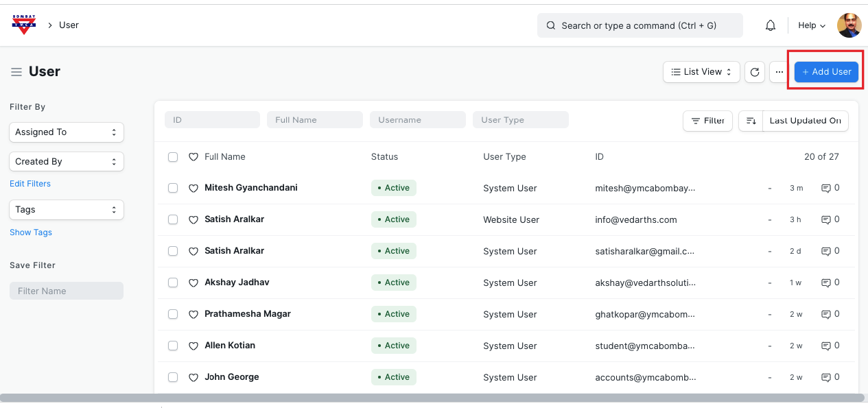Click the User breadcrumb item
The height and width of the screenshot is (408, 868).
click(x=69, y=25)
